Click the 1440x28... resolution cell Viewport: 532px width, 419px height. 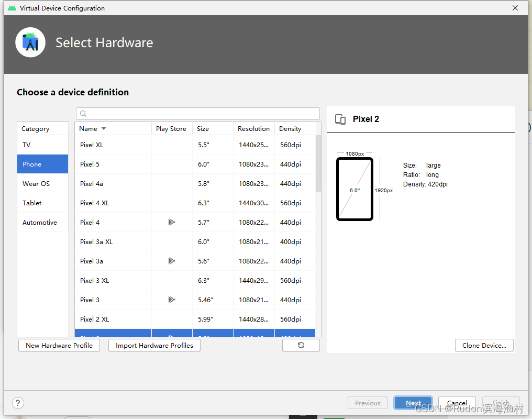(254, 319)
